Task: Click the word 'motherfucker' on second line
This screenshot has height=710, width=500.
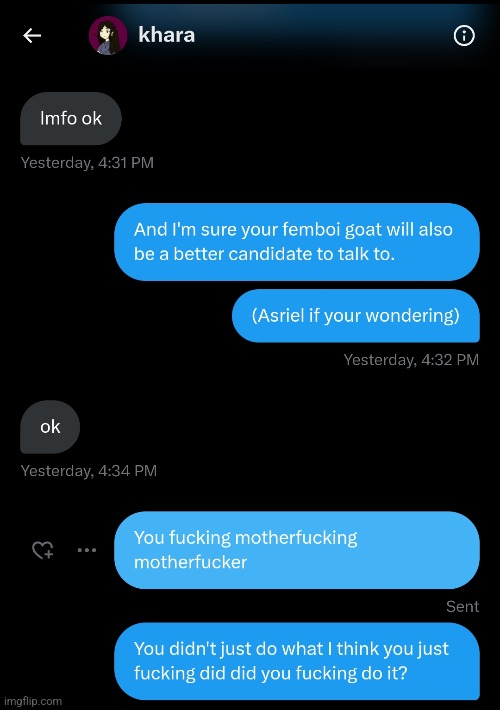Action: pyautogui.click(x=190, y=562)
